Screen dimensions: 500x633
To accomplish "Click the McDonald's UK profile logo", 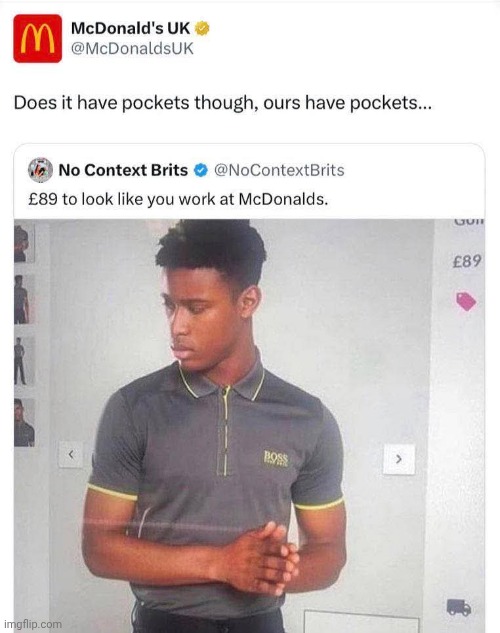I will coord(38,38).
